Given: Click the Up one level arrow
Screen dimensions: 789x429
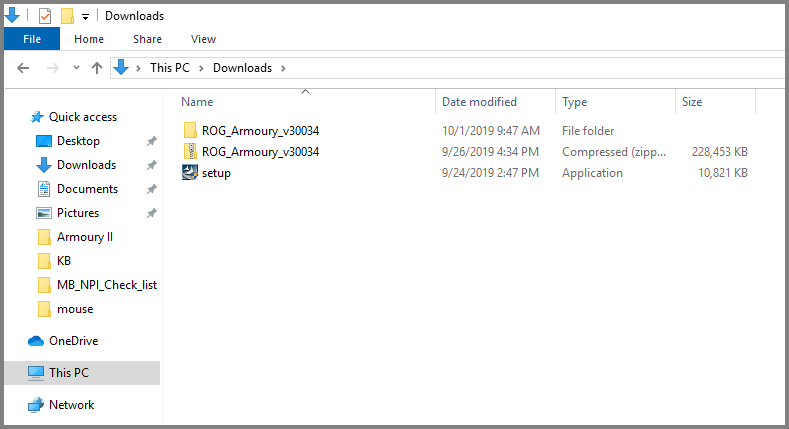Looking at the screenshot, I should point(97,68).
